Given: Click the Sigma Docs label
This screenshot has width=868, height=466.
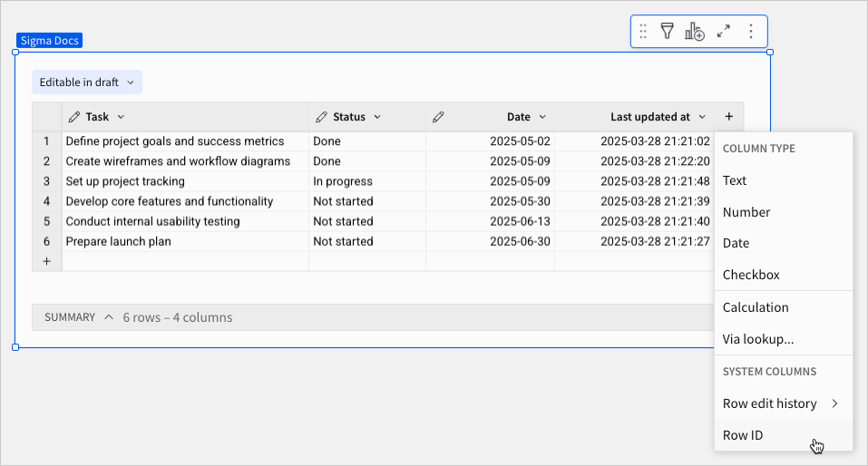Looking at the screenshot, I should [50, 41].
